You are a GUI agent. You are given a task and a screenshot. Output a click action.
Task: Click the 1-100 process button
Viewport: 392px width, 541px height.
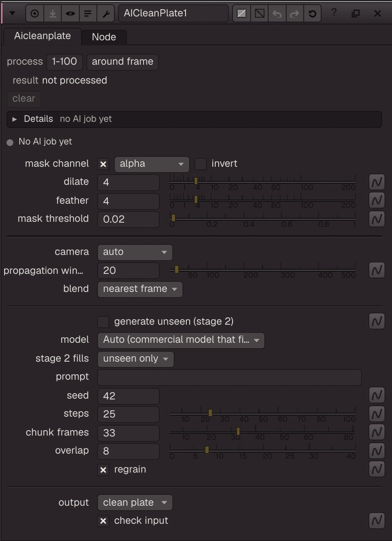point(64,62)
